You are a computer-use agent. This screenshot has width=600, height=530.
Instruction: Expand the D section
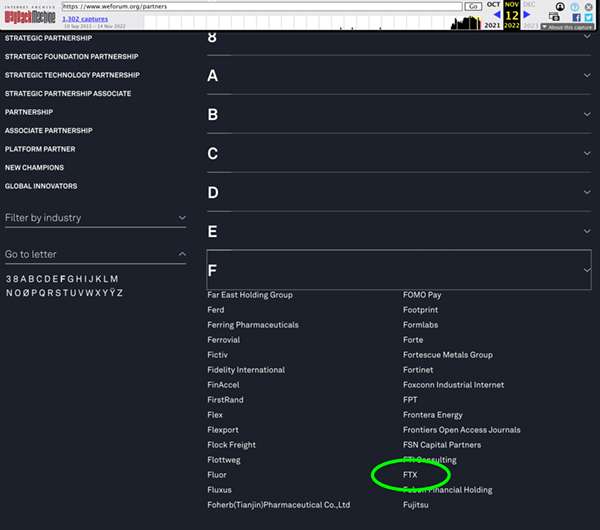pos(399,192)
